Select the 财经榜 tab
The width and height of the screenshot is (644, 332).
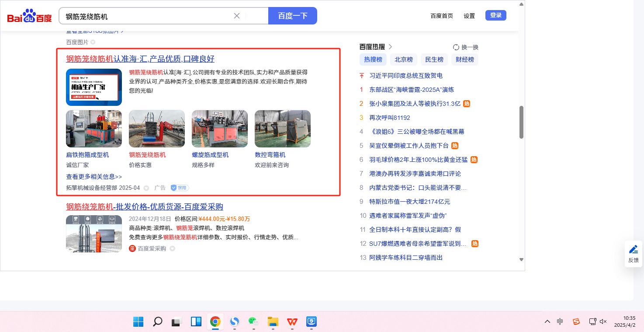tap(465, 59)
